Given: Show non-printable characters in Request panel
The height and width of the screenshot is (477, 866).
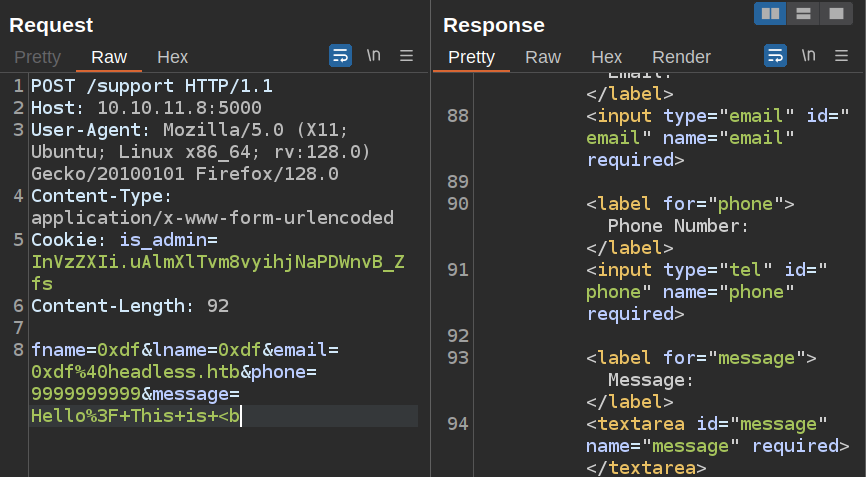Looking at the screenshot, I should [x=373, y=56].
